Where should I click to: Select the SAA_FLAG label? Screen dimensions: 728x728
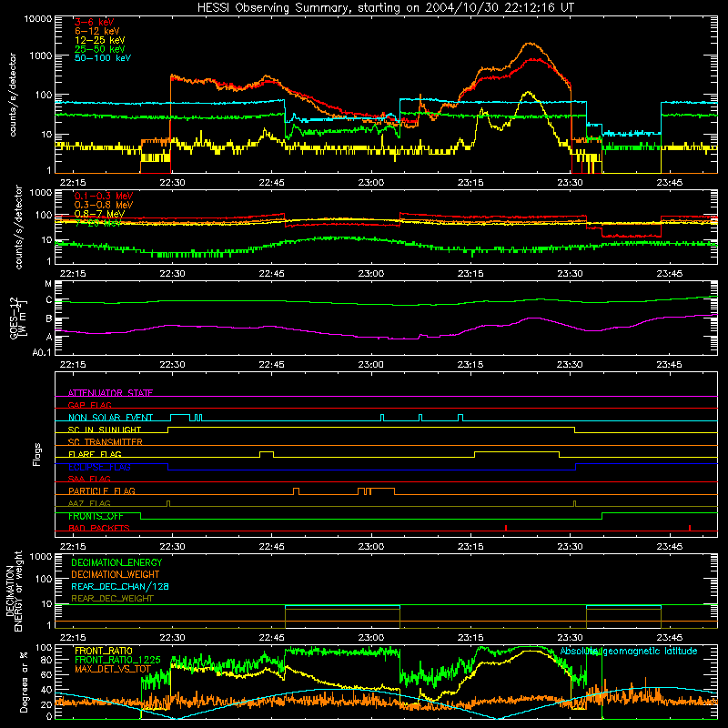[x=89, y=479]
